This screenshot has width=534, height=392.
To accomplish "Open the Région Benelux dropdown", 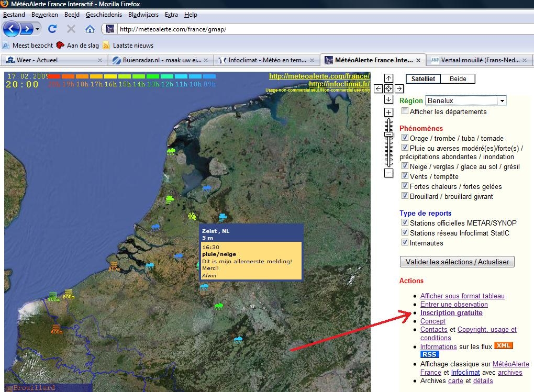I will click(465, 100).
